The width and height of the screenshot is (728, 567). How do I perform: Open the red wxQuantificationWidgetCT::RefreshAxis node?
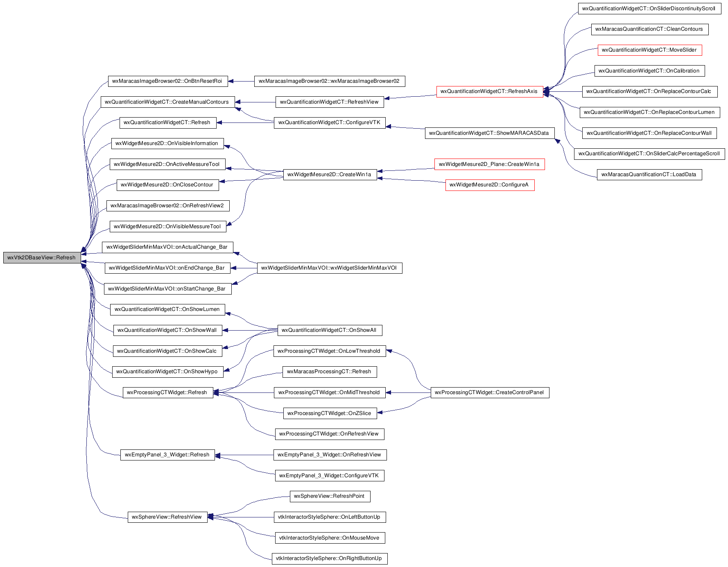pos(490,91)
